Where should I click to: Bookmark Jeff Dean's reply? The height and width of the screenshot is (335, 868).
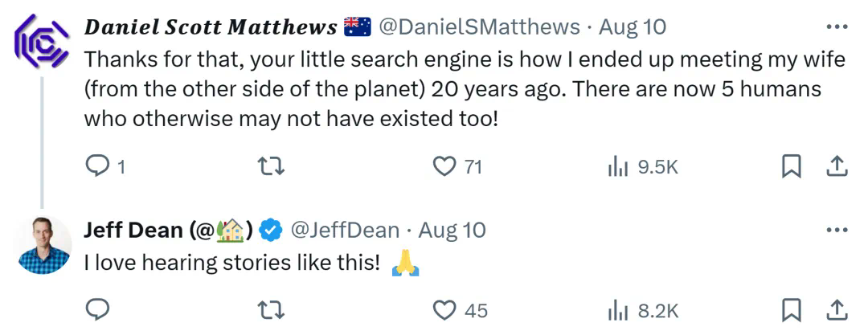tap(792, 309)
